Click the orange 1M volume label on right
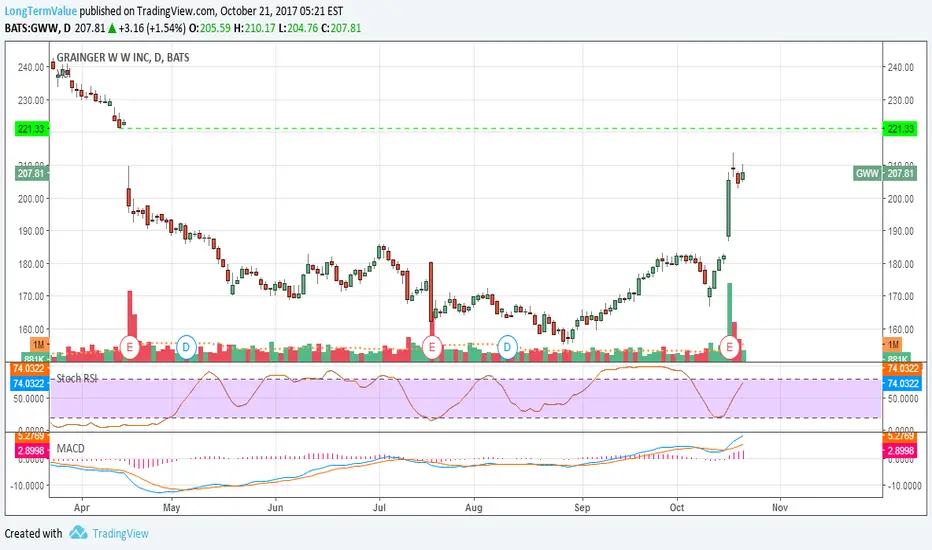932x550 pixels. point(893,345)
